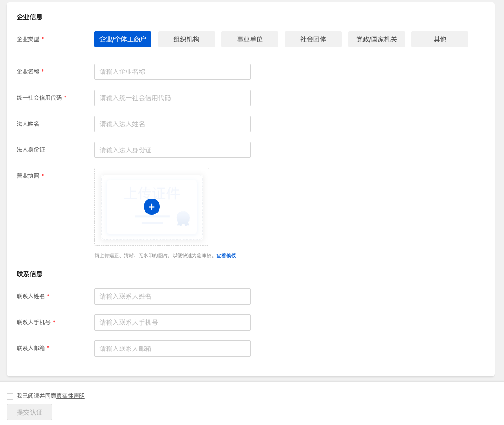The image size is (504, 425).
Task: Click the upload hint text 请上传端正、清晰
Action: (155, 255)
